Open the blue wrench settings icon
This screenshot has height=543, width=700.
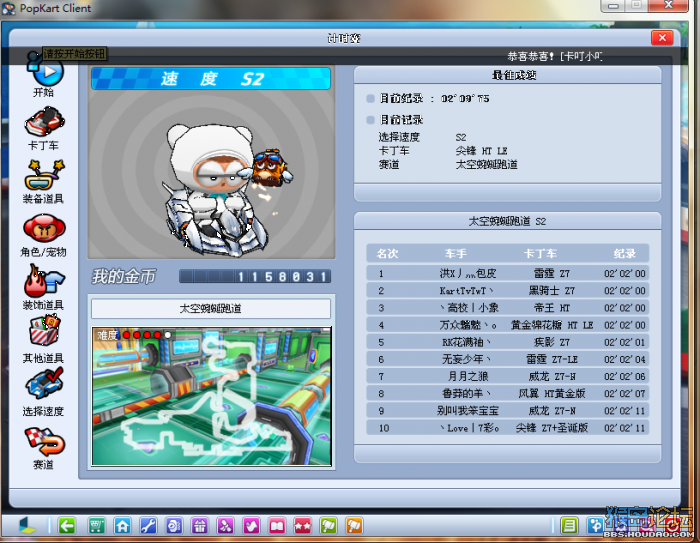[x=148, y=526]
